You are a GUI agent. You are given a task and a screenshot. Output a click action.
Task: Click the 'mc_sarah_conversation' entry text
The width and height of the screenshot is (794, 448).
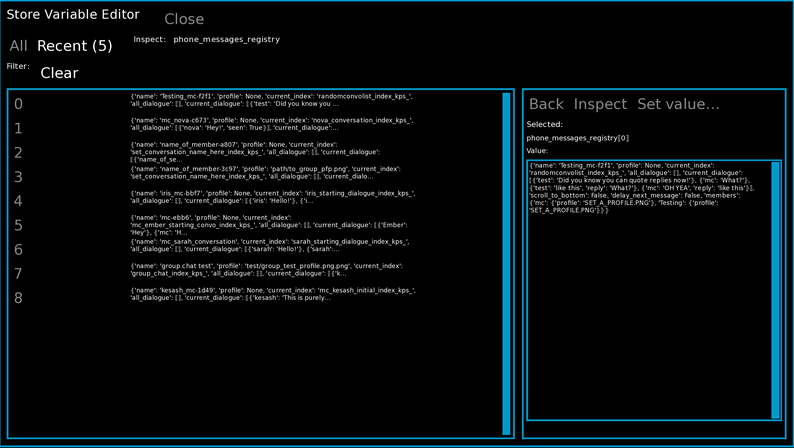(x=270, y=246)
